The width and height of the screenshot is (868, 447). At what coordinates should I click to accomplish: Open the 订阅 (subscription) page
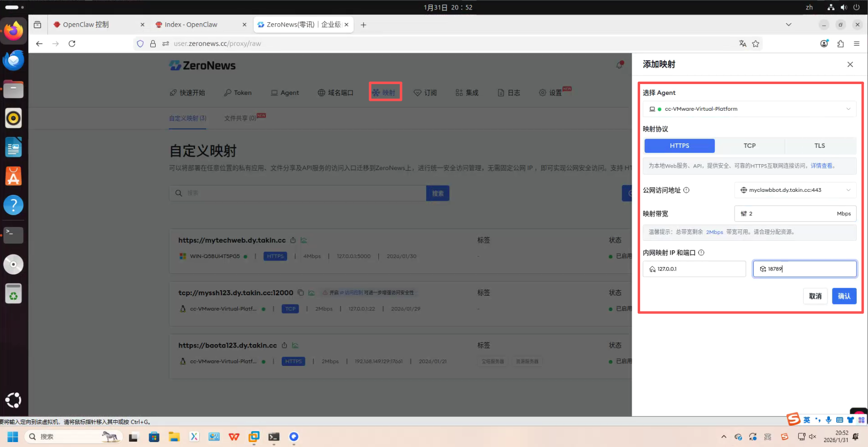426,92
